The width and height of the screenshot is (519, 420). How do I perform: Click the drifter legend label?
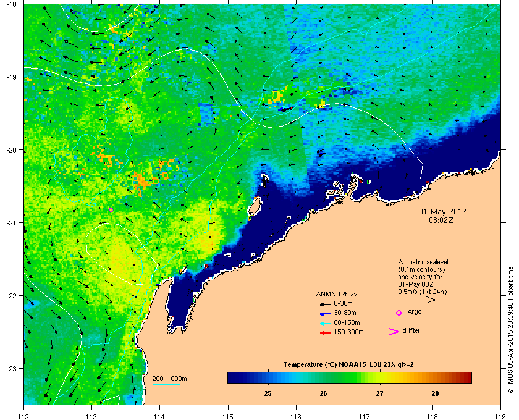tap(411, 330)
